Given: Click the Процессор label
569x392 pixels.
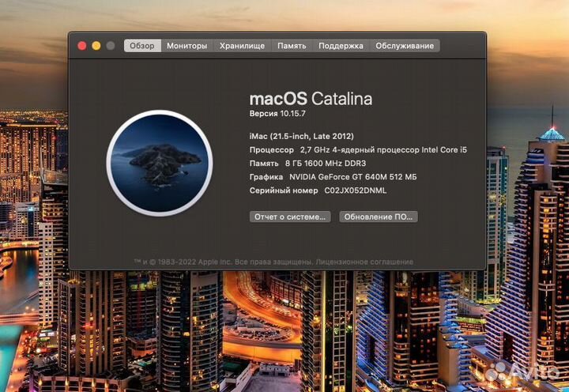Looking at the screenshot, I should tap(271, 150).
